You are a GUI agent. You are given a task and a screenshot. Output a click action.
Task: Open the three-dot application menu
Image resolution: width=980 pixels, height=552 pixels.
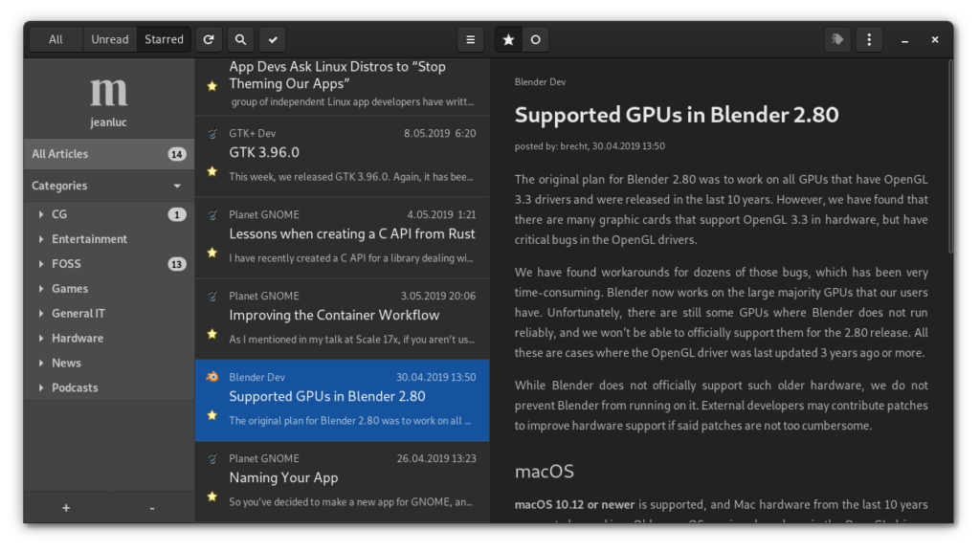(x=869, y=38)
